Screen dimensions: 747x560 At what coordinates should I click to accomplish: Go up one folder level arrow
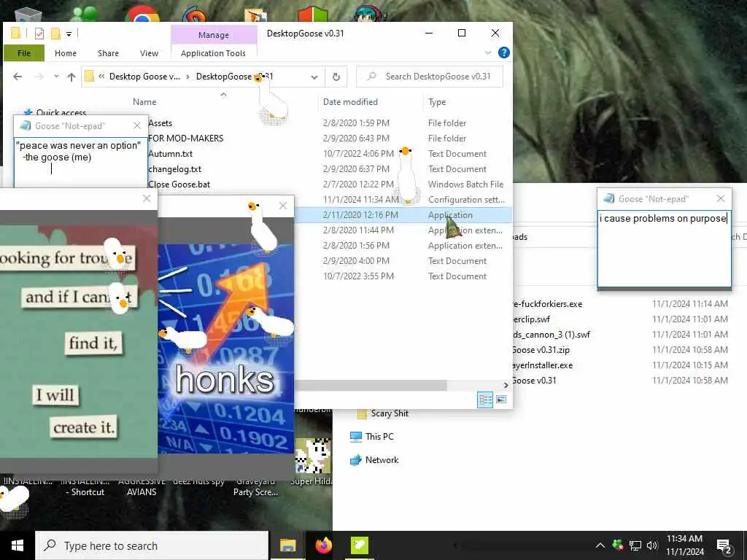(x=71, y=77)
